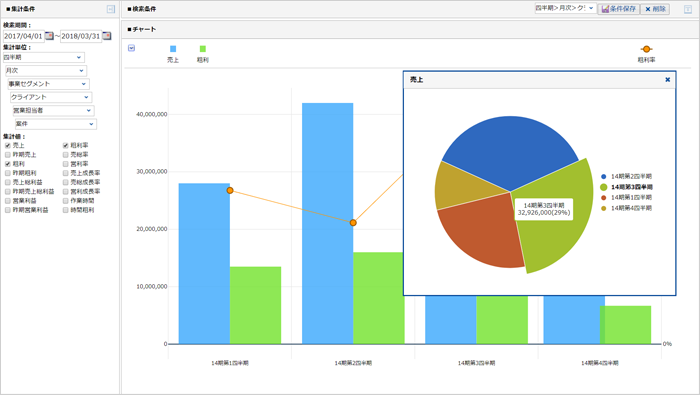This screenshot has width=700, height=395.
Task: Enable the 昨期売上 checkbox
Action: [8, 155]
